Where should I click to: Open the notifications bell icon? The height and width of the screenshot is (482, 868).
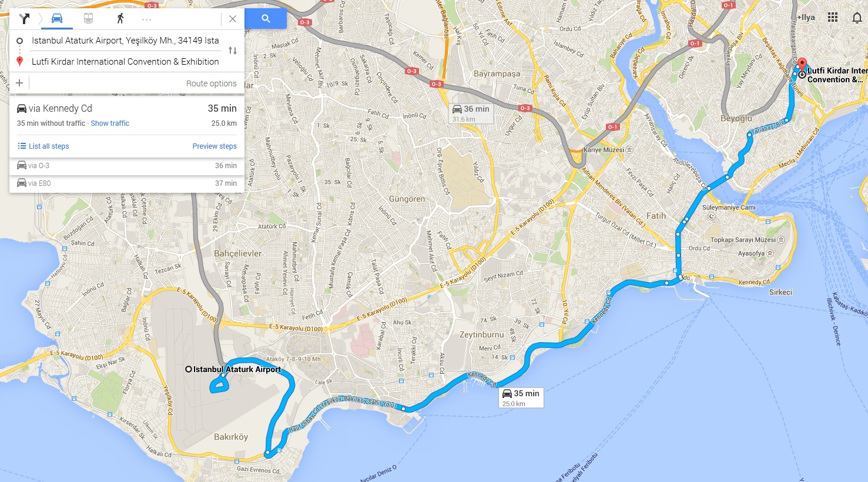click(x=857, y=18)
